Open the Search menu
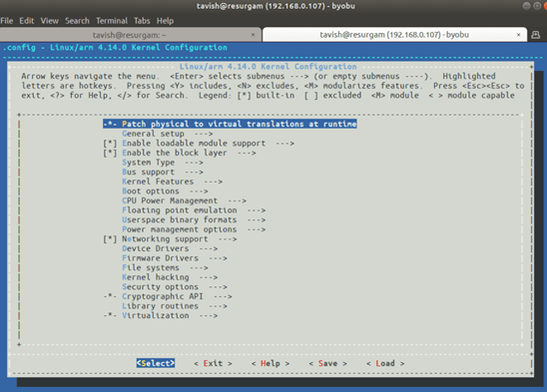Image resolution: width=547 pixels, height=392 pixels. [x=77, y=21]
